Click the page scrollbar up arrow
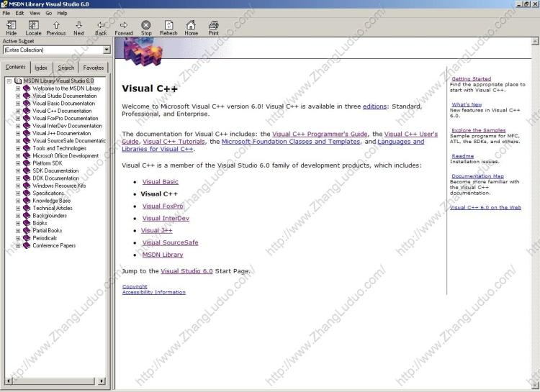The image size is (540, 392). click(x=535, y=41)
